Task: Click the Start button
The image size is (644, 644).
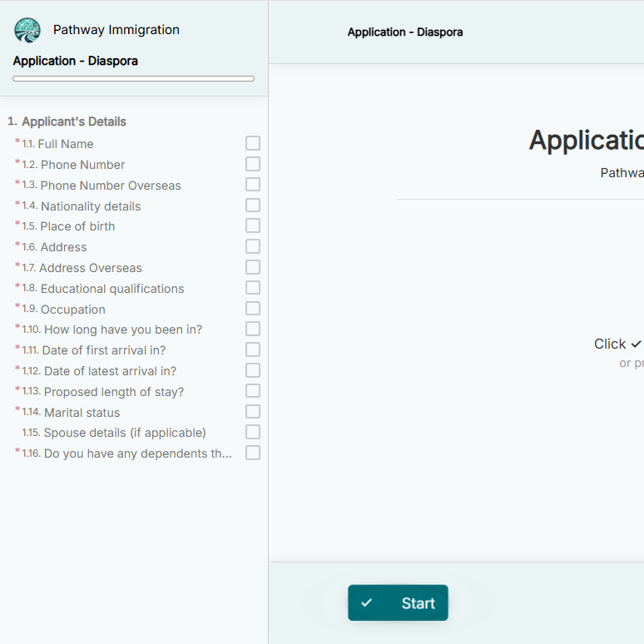Action: [x=398, y=603]
